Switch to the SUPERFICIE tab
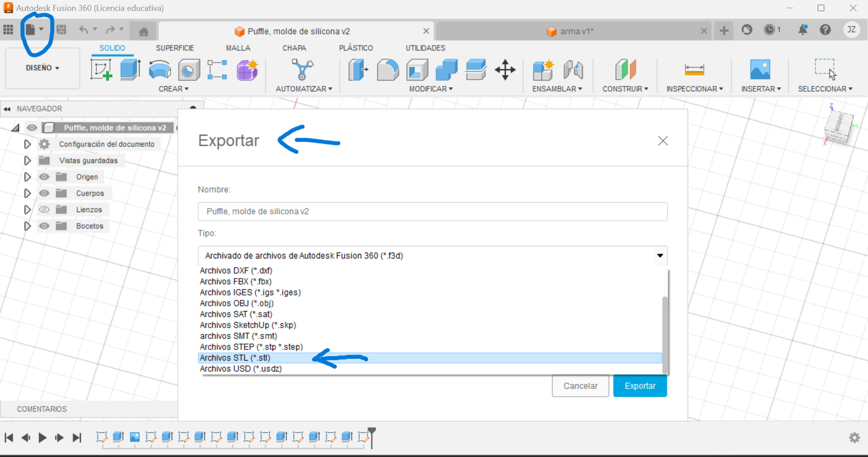Screen dimensions: 868x457 point(175,48)
